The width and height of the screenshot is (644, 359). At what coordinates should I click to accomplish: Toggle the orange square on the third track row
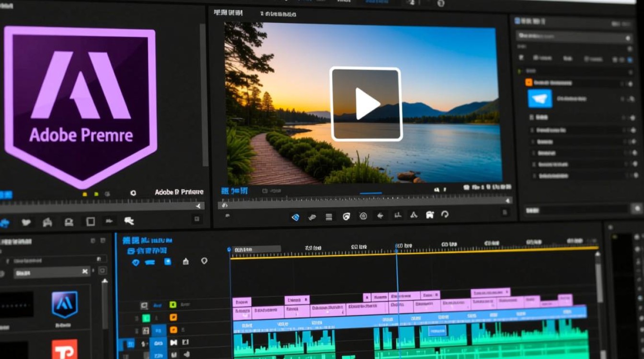coord(173,330)
